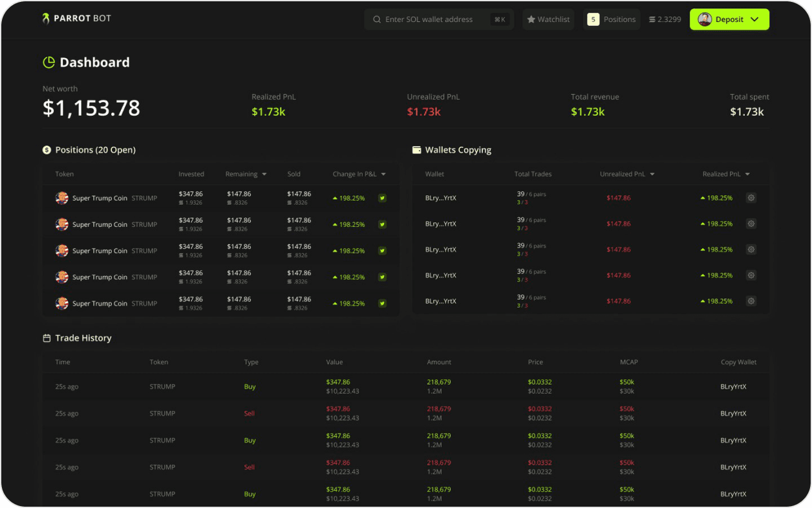Click the Deposit button label
The image size is (812, 508).
[x=729, y=19]
